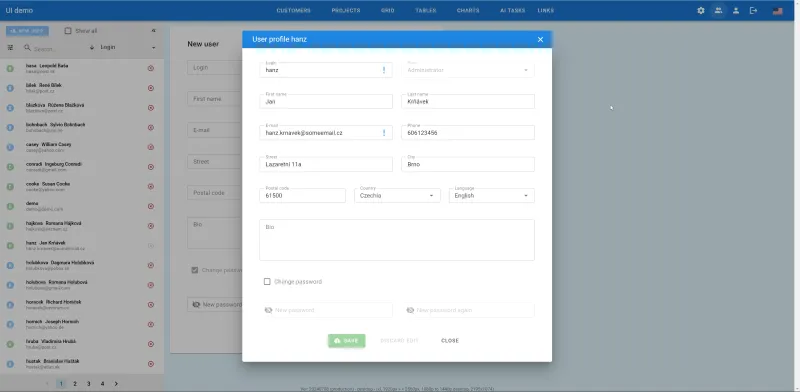This screenshot has width=800, height=392.
Task: Click the DISCARD EDIT button
Action: pyautogui.click(x=399, y=340)
